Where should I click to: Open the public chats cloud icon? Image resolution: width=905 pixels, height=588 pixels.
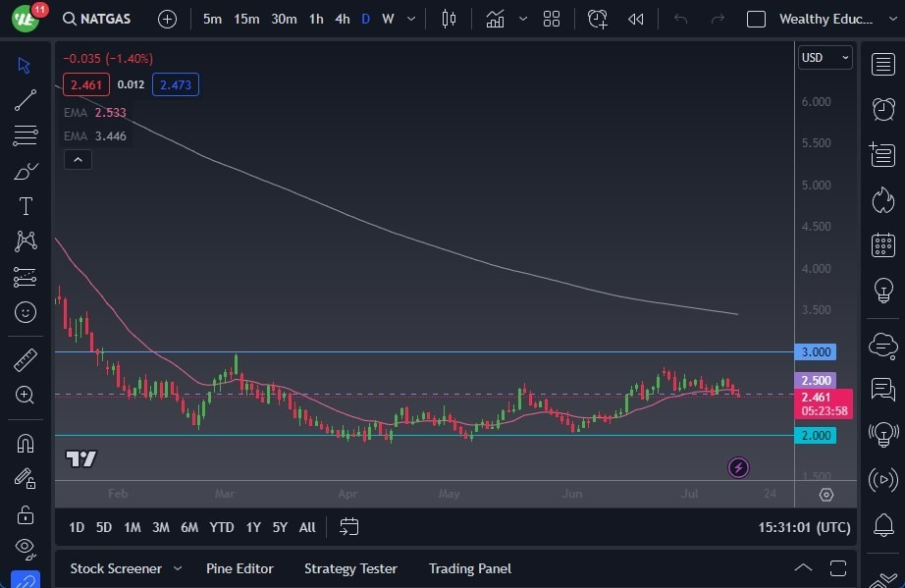(x=883, y=346)
